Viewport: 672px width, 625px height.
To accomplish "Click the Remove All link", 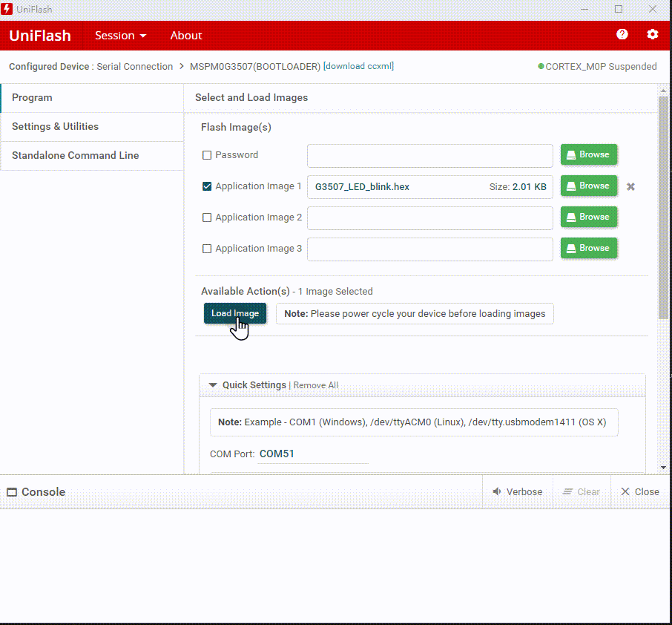I will tap(316, 385).
